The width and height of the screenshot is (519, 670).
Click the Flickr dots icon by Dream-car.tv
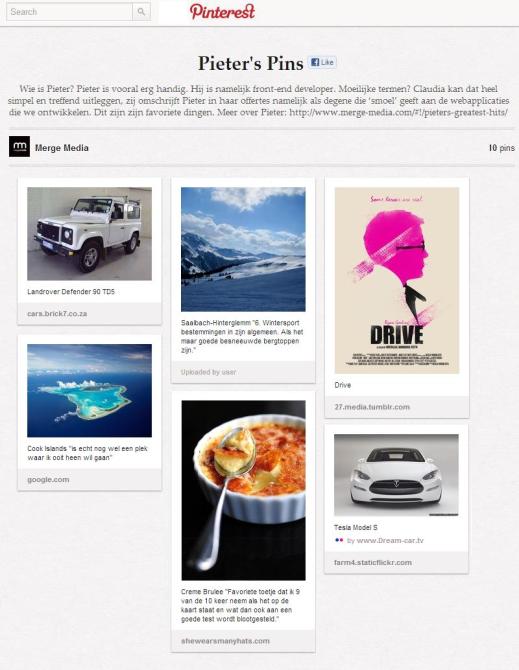point(339,540)
